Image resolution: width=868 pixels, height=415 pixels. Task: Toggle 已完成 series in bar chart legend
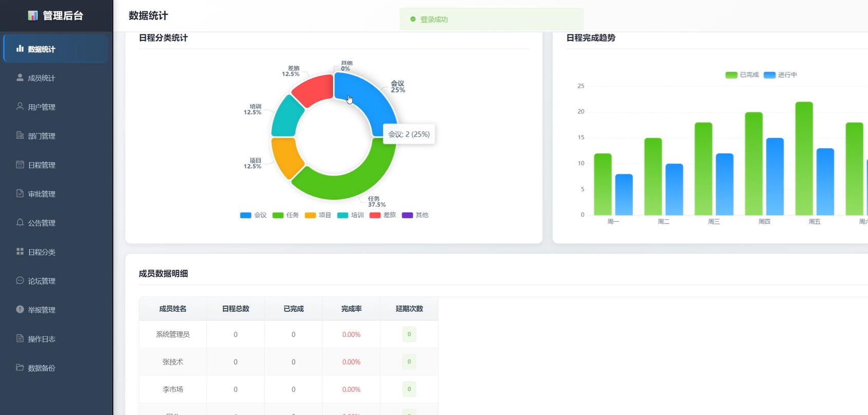click(742, 75)
